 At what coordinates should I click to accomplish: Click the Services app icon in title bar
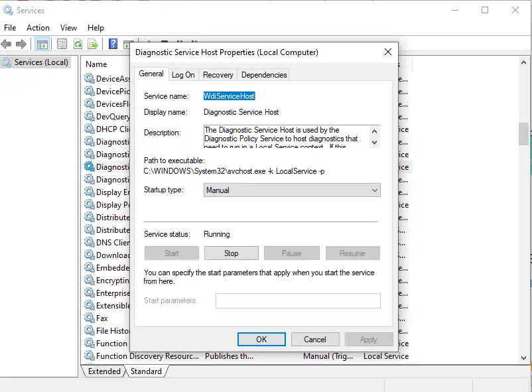click(8, 10)
